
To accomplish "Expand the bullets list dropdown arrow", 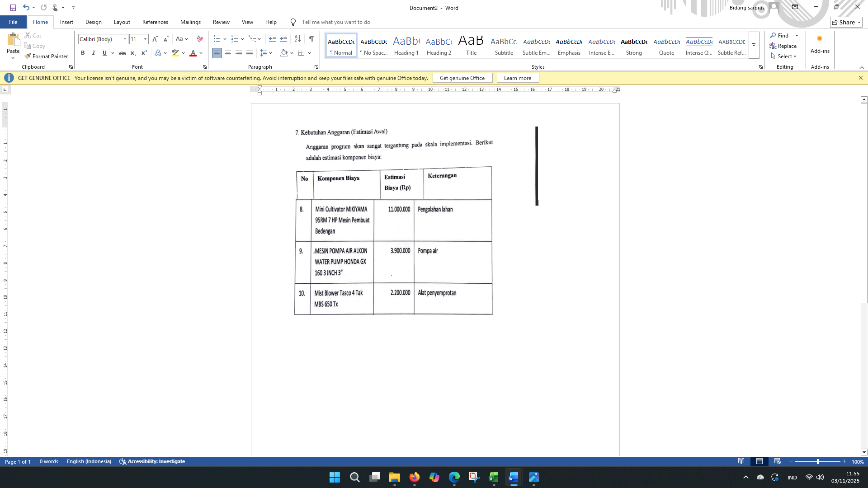I will coord(225,39).
